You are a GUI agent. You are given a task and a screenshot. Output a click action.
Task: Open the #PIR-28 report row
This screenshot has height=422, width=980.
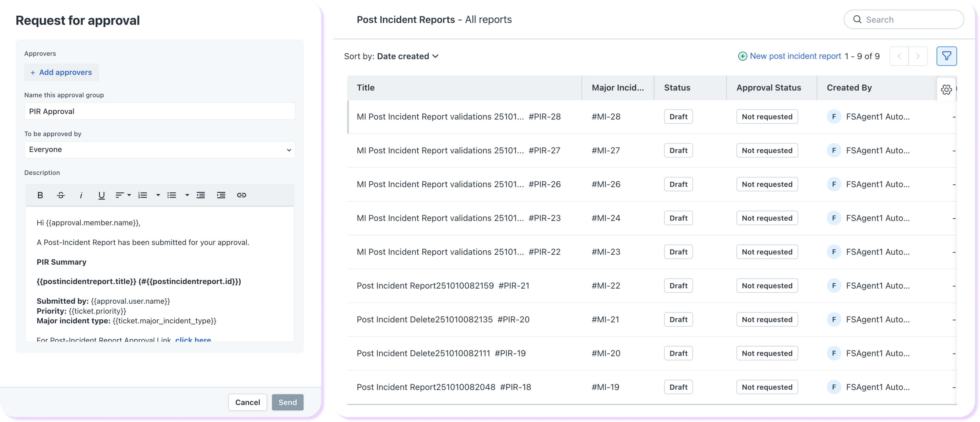coord(459,117)
